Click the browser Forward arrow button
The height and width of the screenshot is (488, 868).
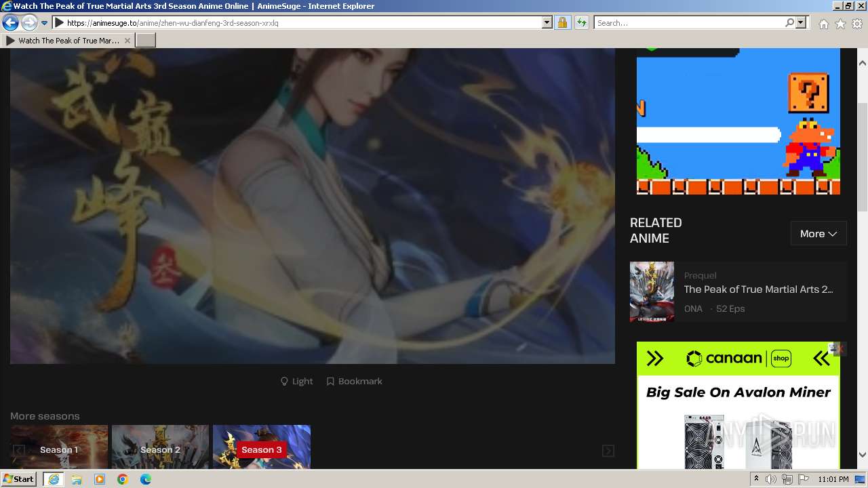pos(29,23)
